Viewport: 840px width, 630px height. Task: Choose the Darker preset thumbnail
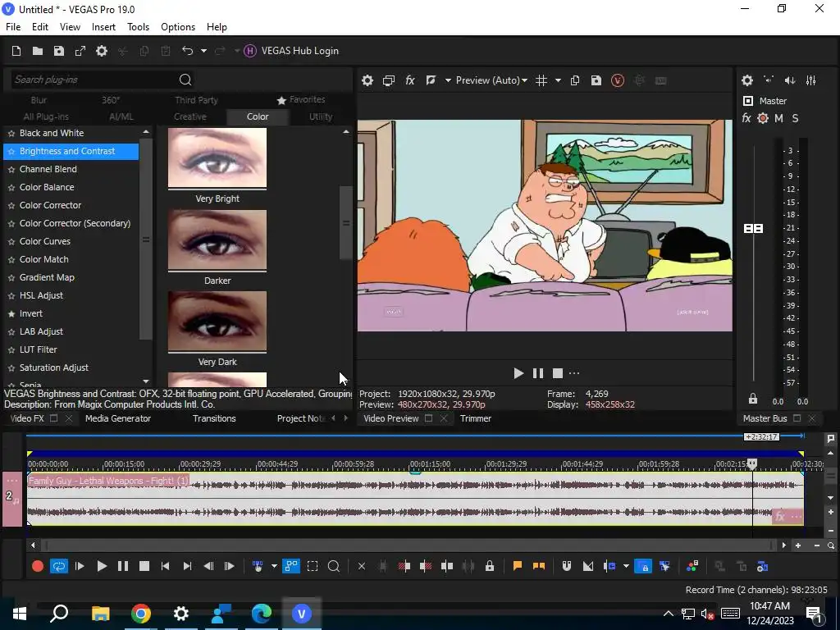217,240
